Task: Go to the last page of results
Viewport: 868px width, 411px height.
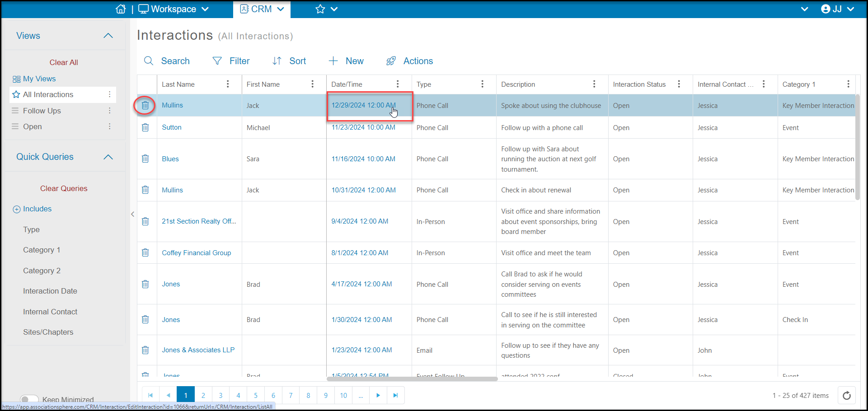Action: pos(395,395)
